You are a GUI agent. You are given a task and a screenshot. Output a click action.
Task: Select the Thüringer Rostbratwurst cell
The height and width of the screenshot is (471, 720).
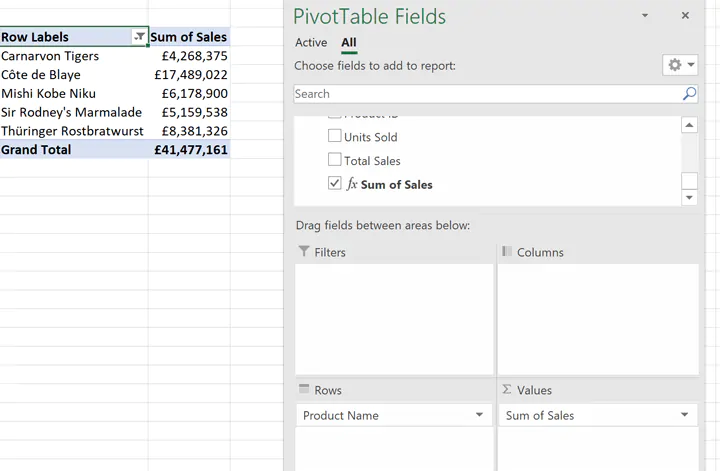click(x=74, y=131)
